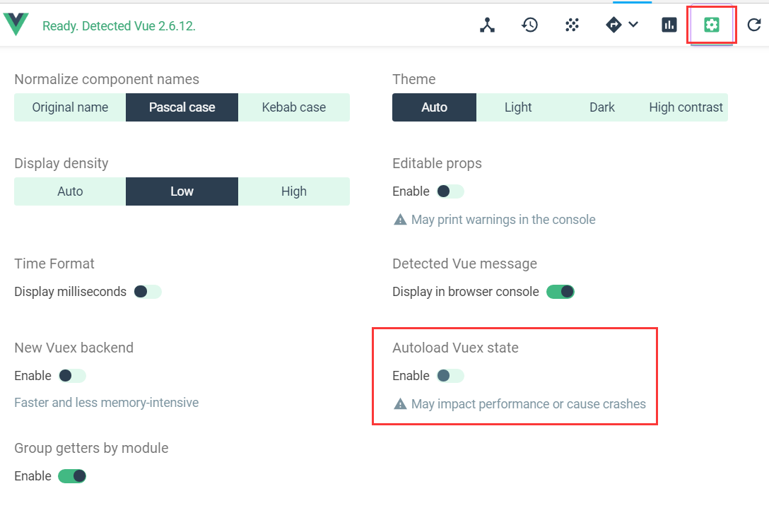
Task: Switch to the Events tab icon
Action: pos(572,25)
